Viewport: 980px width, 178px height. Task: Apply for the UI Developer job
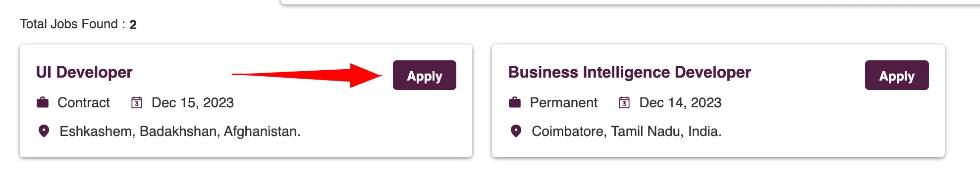424,75
